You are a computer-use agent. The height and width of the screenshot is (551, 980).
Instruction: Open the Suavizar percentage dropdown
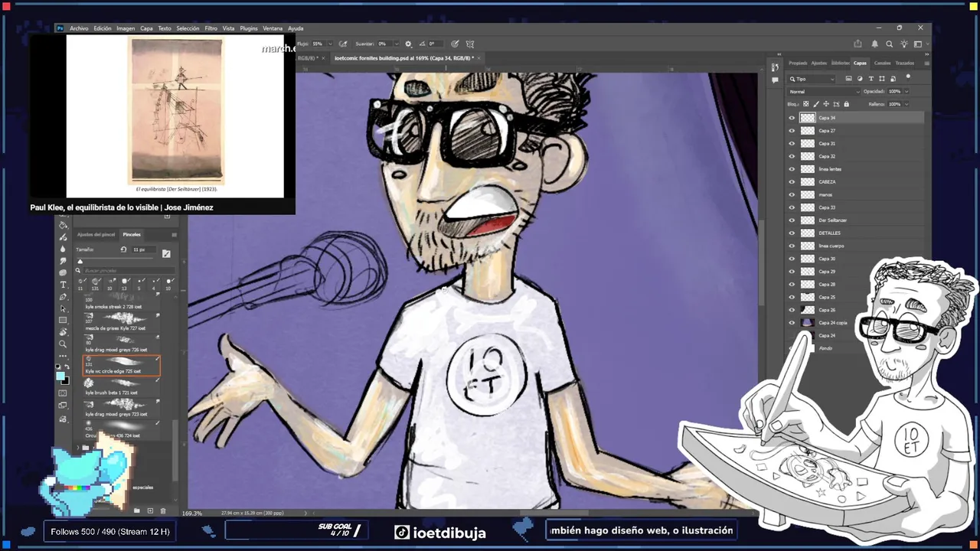(x=397, y=44)
